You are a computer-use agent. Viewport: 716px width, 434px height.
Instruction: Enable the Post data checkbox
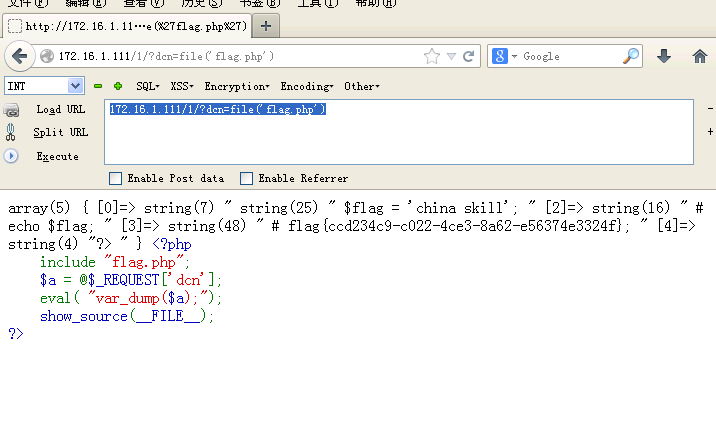click(116, 179)
